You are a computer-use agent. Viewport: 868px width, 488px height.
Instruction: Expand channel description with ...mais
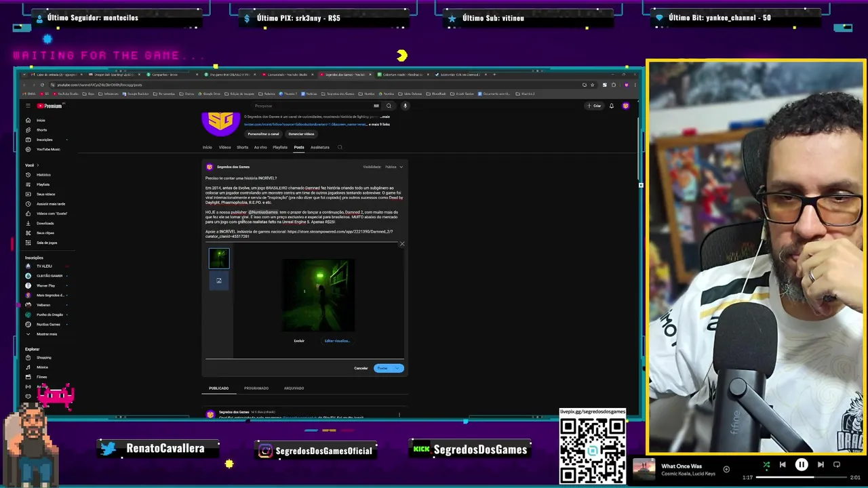(384, 117)
